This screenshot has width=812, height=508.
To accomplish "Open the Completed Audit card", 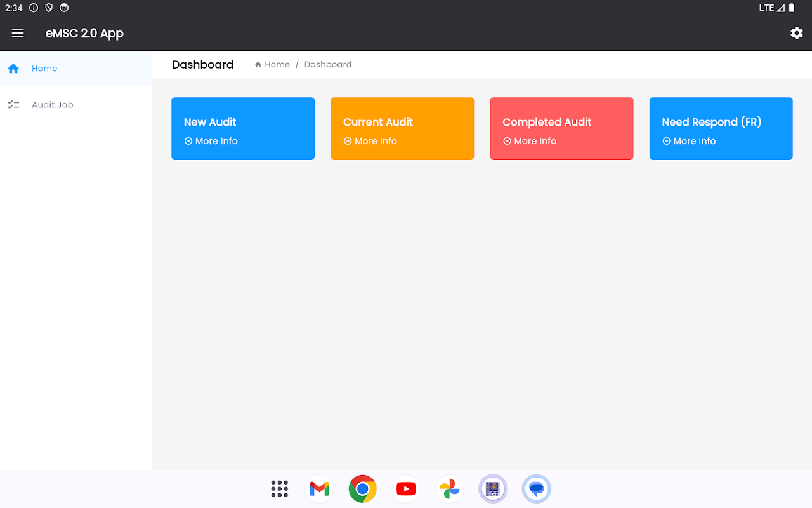I will coord(561,128).
